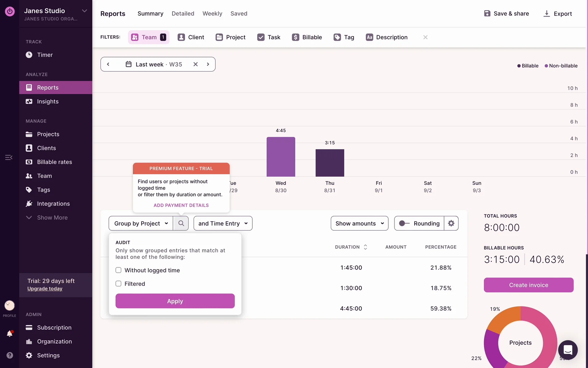The image size is (588, 368).
Task: Expand the Janes Studio workspace switcher
Action: [85, 11]
